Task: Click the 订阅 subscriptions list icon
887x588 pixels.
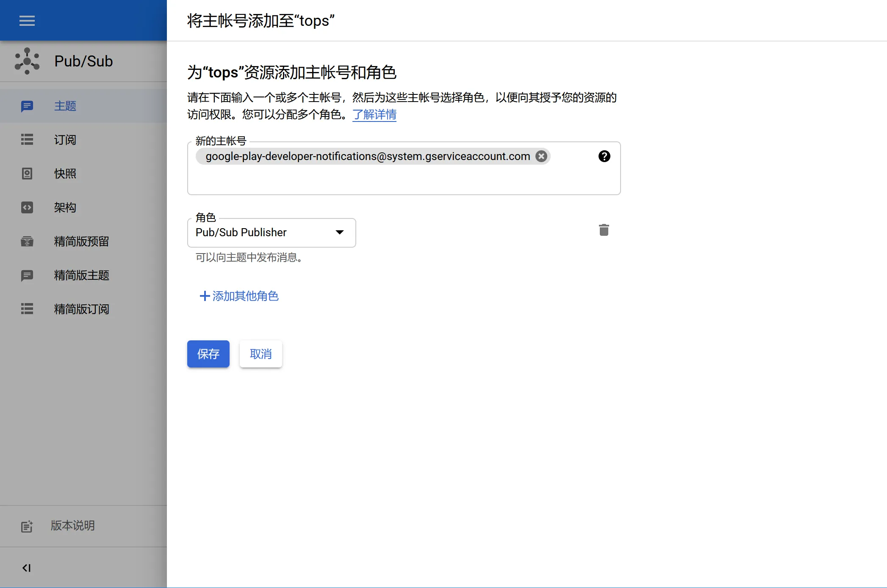Action: 27,140
